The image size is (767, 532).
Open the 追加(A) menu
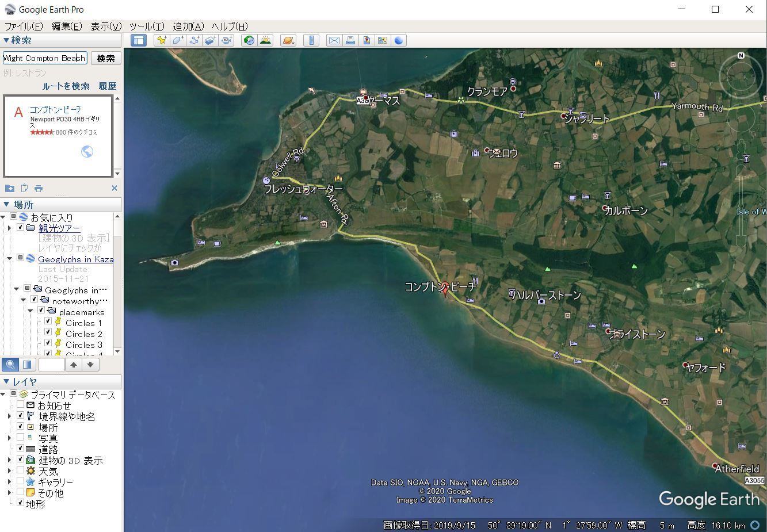point(189,26)
